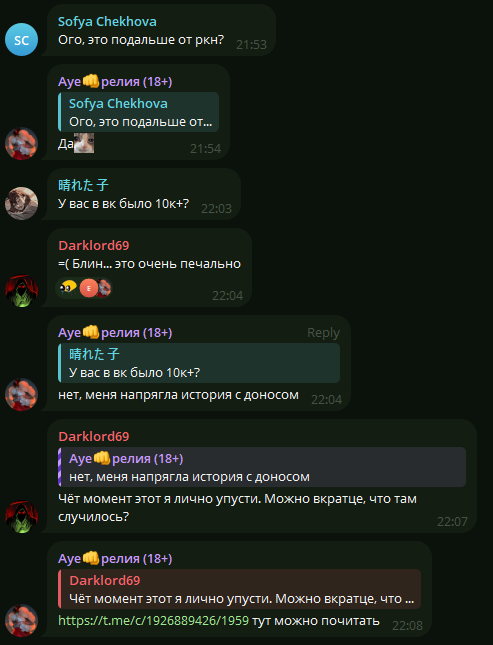Open Aye релия avatar beside the 21:54 message

point(21,143)
